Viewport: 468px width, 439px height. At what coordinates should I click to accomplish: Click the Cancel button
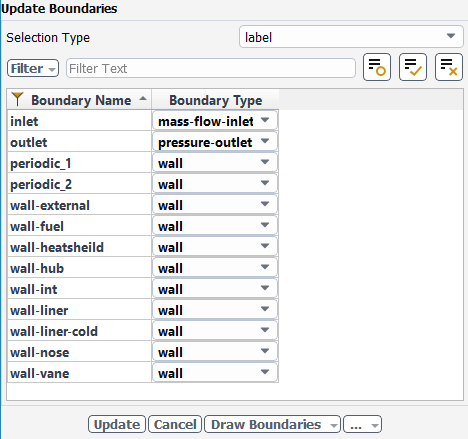pyautogui.click(x=175, y=424)
